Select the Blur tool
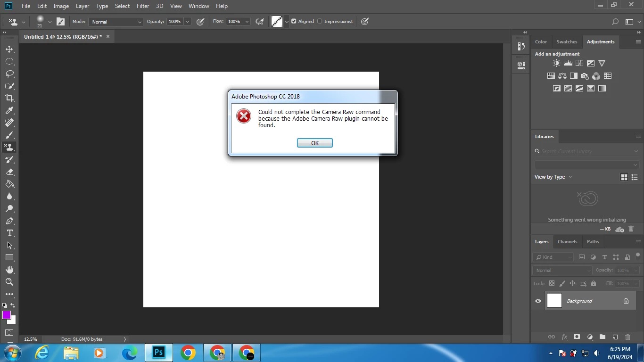Viewport: 644px width, 362px height. click(x=9, y=197)
